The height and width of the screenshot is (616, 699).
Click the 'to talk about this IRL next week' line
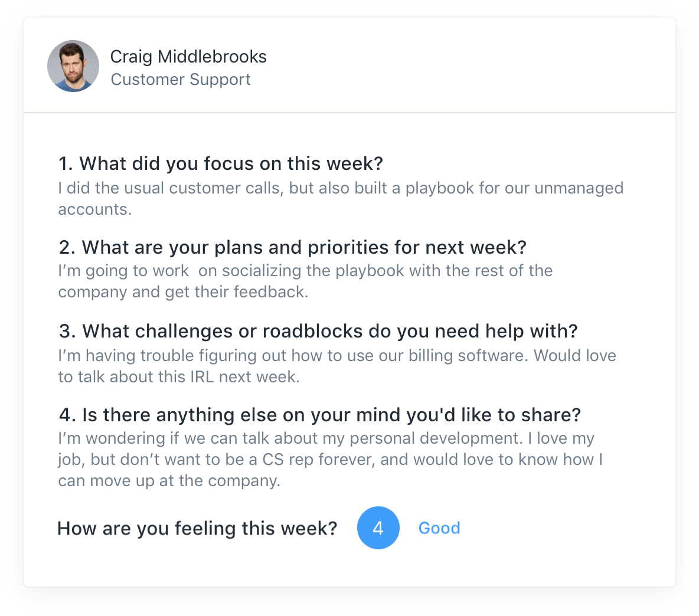pos(179,377)
